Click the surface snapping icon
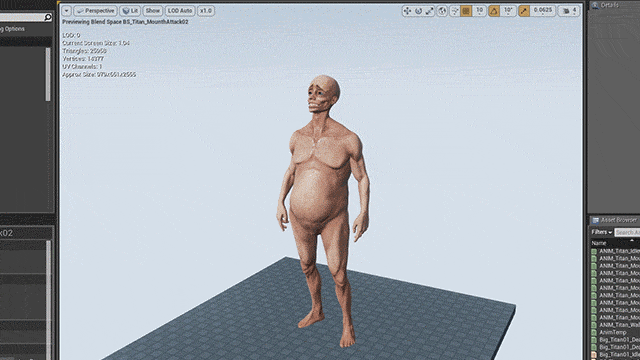The image size is (640, 360). [x=455, y=11]
